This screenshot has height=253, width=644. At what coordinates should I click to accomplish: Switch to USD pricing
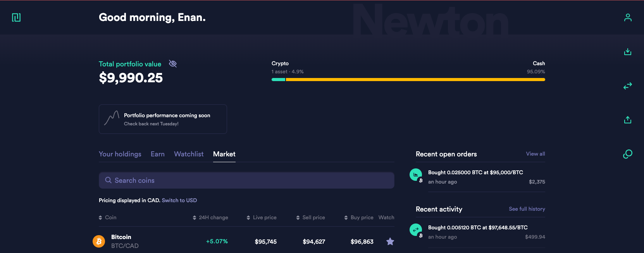pyautogui.click(x=179, y=200)
